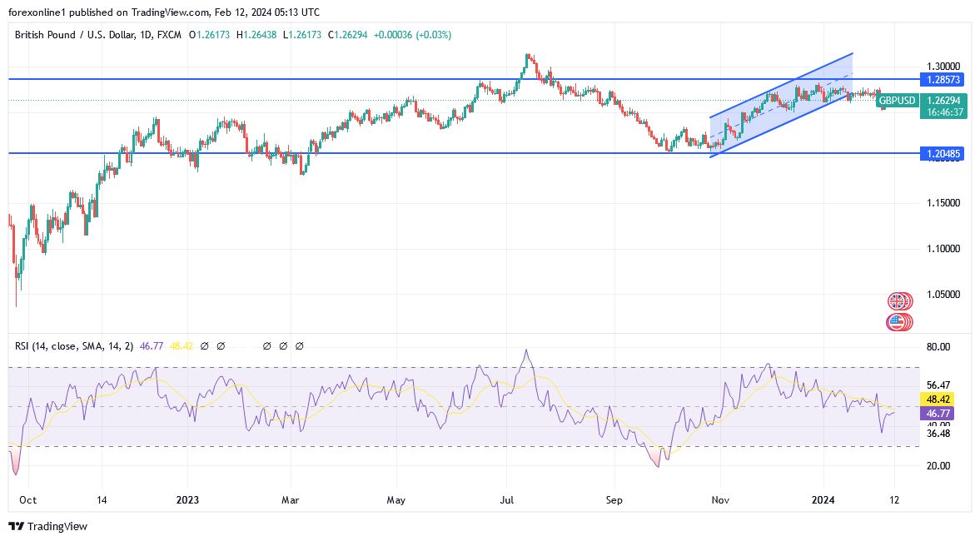This screenshot has height=541, width=980.
Task: Click the forexonline1 published header text
Action: pos(164,12)
